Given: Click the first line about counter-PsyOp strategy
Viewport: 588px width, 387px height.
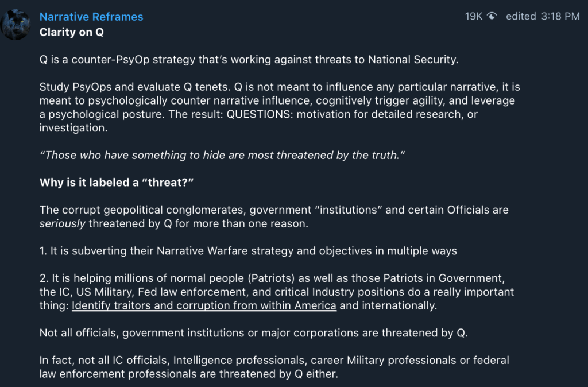Looking at the screenshot, I should tap(249, 60).
